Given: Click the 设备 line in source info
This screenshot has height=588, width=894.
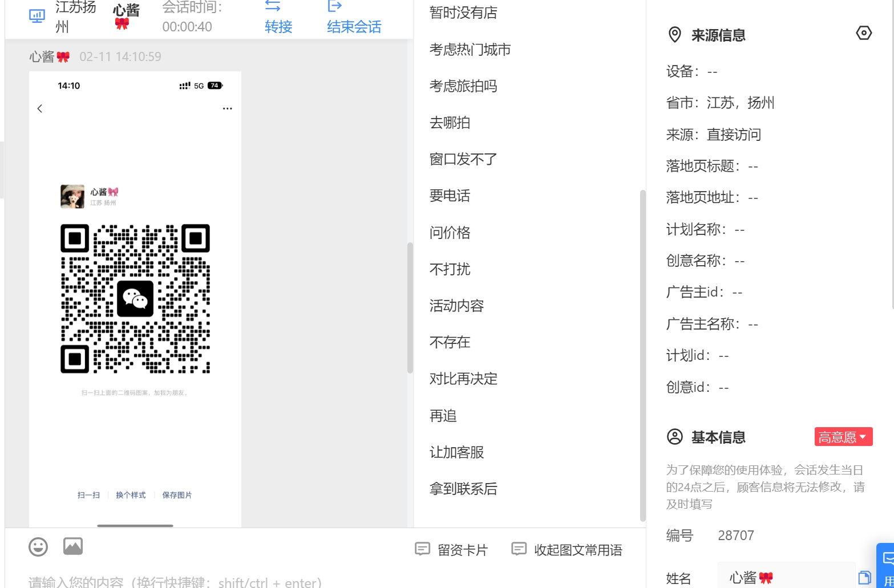Looking at the screenshot, I should click(691, 71).
